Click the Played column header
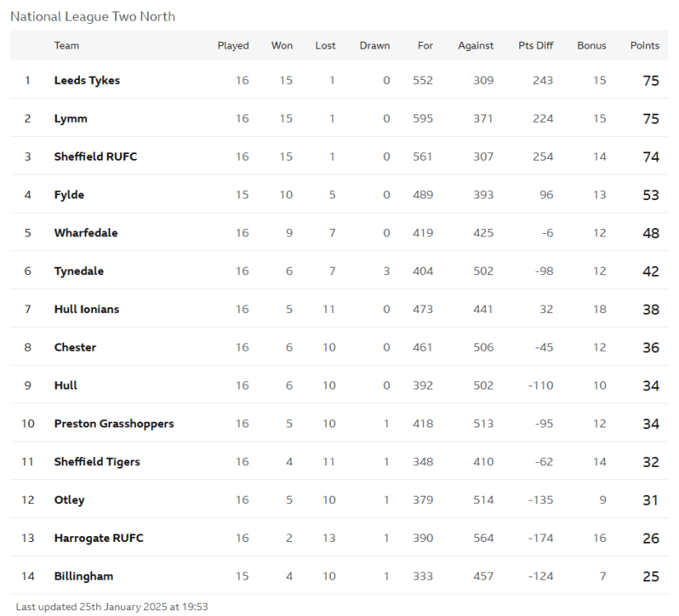 [x=233, y=45]
